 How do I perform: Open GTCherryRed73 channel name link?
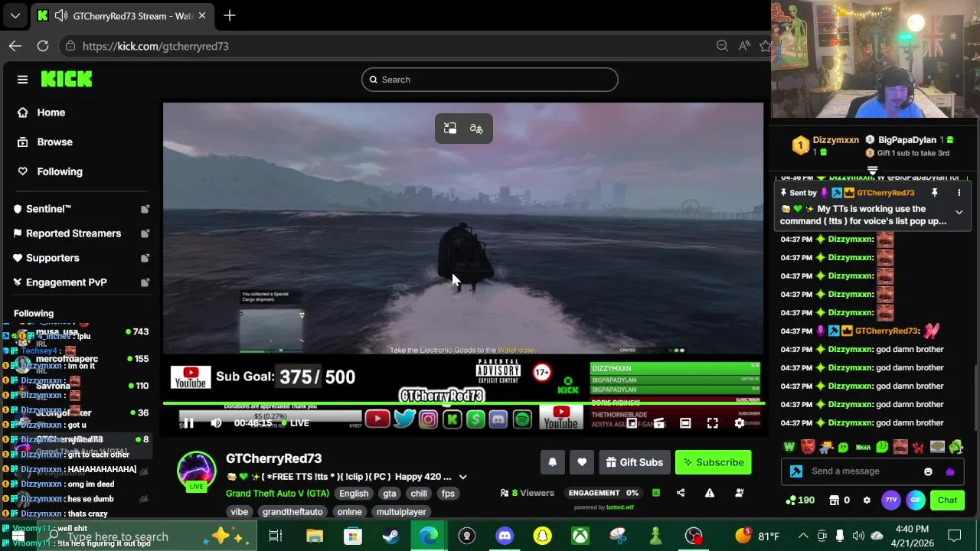(273, 458)
